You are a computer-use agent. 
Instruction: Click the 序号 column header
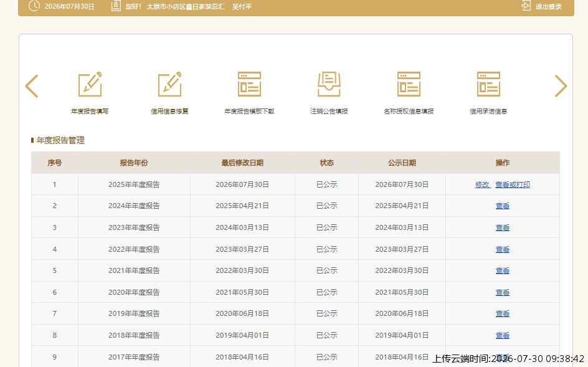point(55,163)
